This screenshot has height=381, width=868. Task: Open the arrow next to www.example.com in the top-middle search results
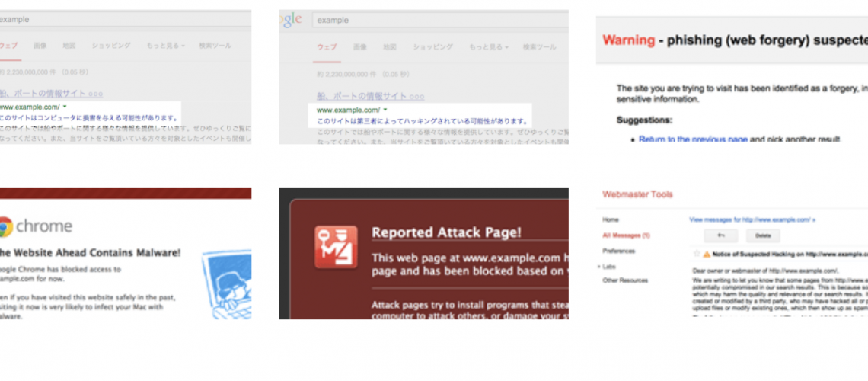pyautogui.click(x=385, y=110)
